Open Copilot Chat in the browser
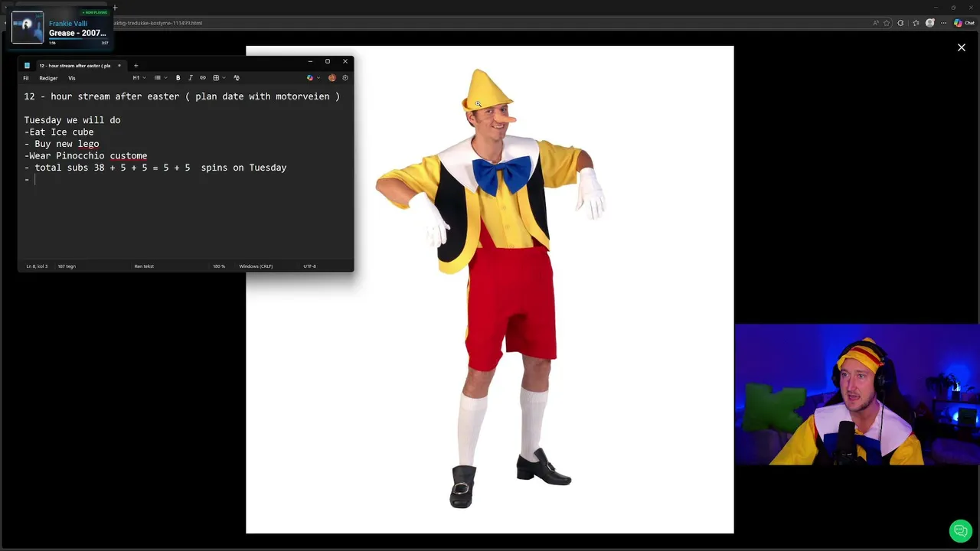Screen dimensions: 980x551 click(964, 23)
